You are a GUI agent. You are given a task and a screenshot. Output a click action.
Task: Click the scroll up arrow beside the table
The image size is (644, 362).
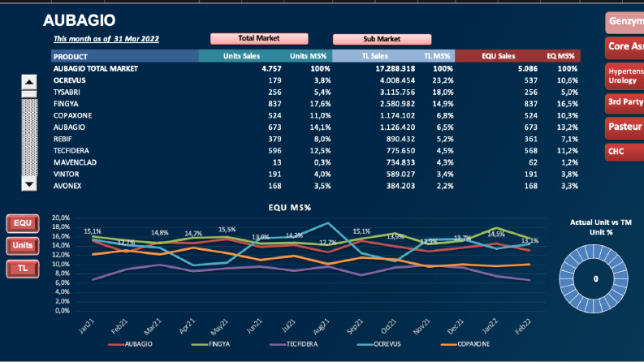pyautogui.click(x=29, y=82)
